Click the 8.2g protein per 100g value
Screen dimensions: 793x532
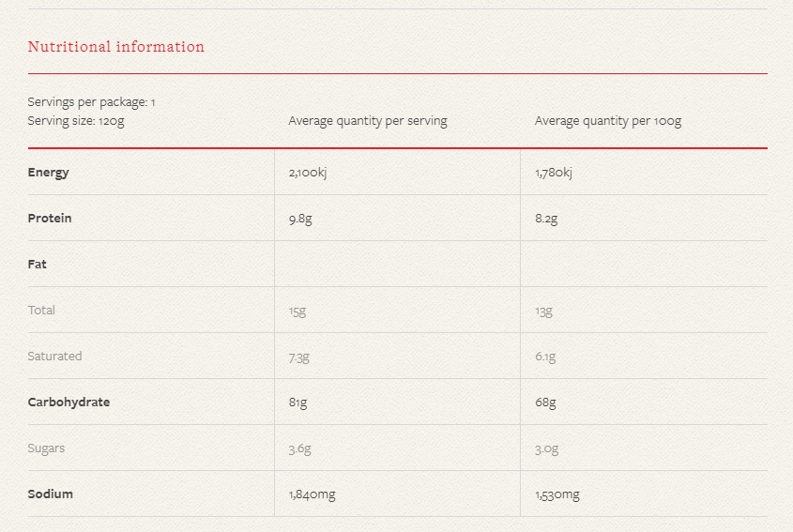546,219
